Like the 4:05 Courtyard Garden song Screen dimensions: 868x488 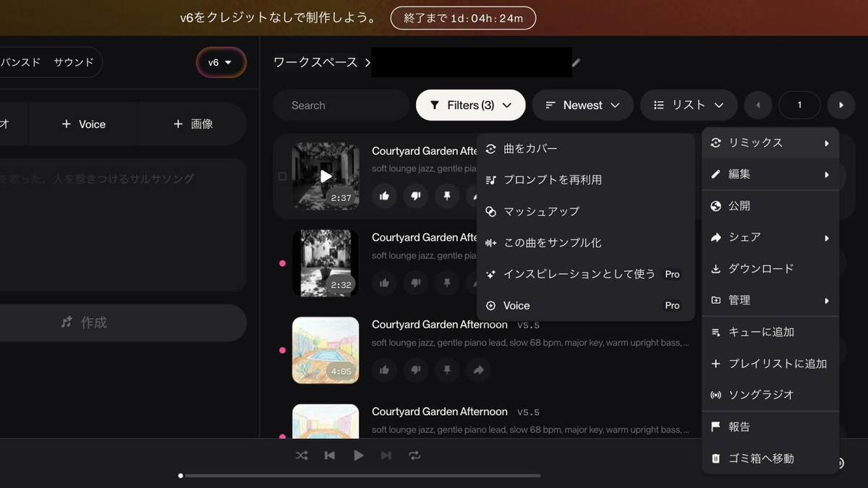(x=384, y=370)
